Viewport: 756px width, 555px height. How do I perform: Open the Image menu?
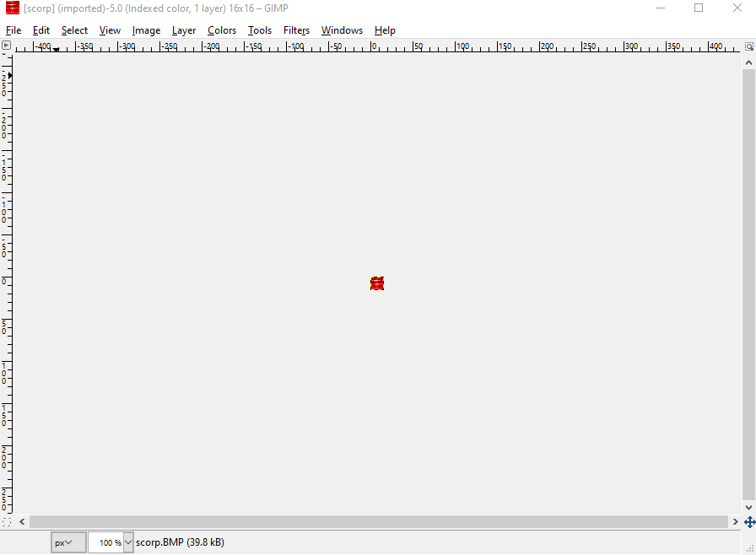[x=146, y=30]
